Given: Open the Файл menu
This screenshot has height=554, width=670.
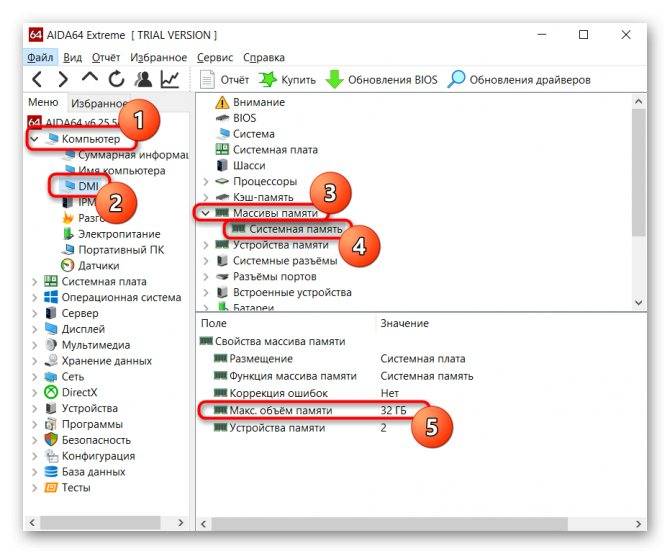Looking at the screenshot, I should (x=40, y=57).
